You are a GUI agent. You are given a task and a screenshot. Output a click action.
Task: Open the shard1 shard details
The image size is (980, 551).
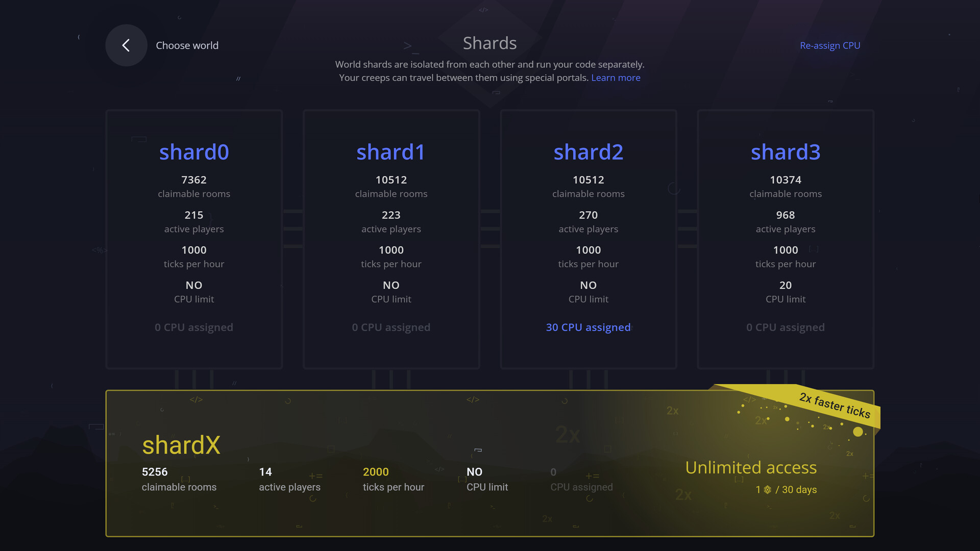(x=391, y=152)
